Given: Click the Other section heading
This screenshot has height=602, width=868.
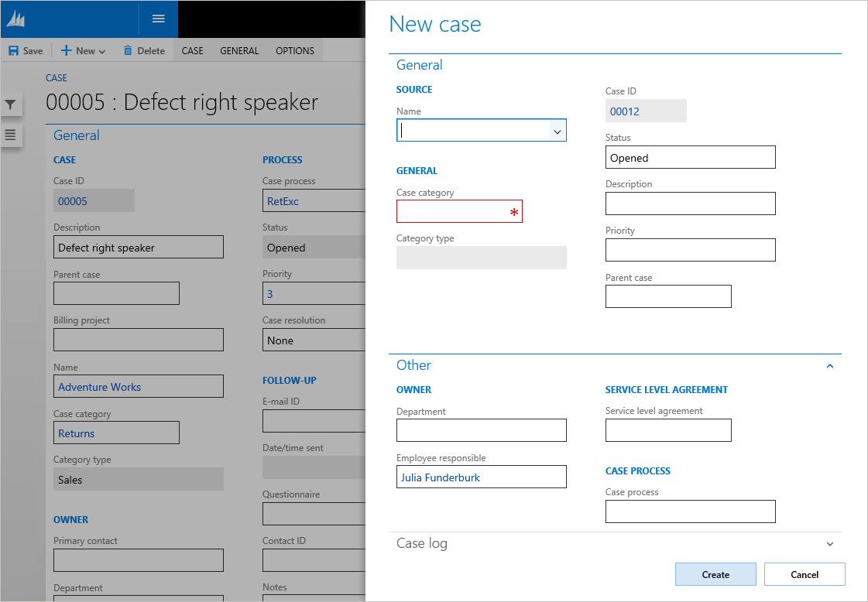Looking at the screenshot, I should [413, 365].
